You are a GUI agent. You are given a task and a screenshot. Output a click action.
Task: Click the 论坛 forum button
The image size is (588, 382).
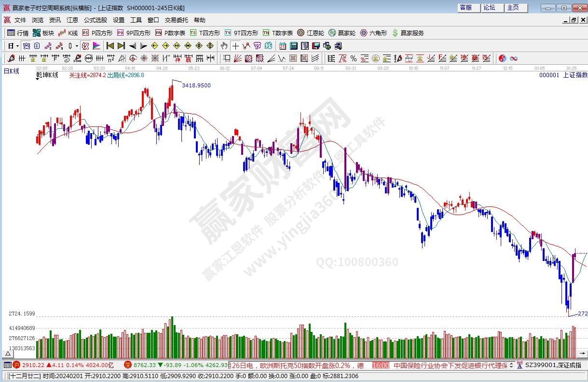[x=492, y=8]
